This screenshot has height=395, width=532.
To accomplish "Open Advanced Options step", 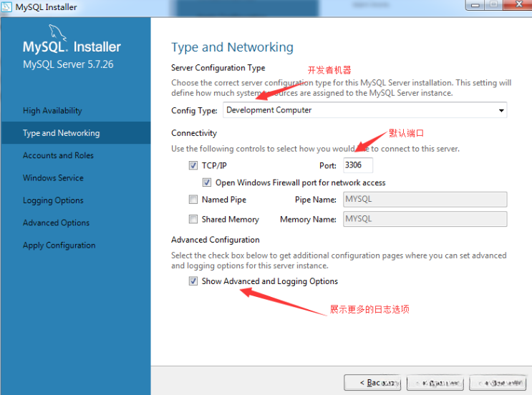I will click(x=56, y=223).
